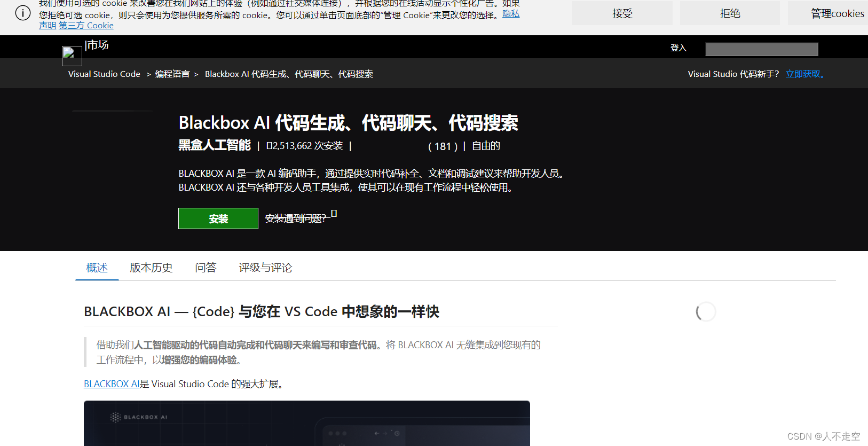Open BLACKBOX AI hyperlink in description
Viewport: 868px width, 446px height.
pos(112,384)
